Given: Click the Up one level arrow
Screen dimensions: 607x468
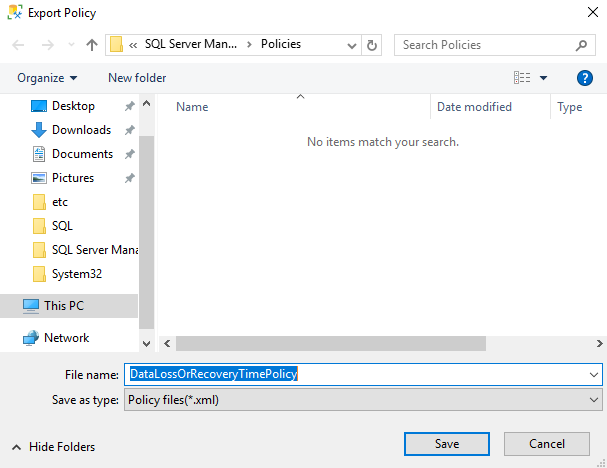Looking at the screenshot, I should [92, 45].
